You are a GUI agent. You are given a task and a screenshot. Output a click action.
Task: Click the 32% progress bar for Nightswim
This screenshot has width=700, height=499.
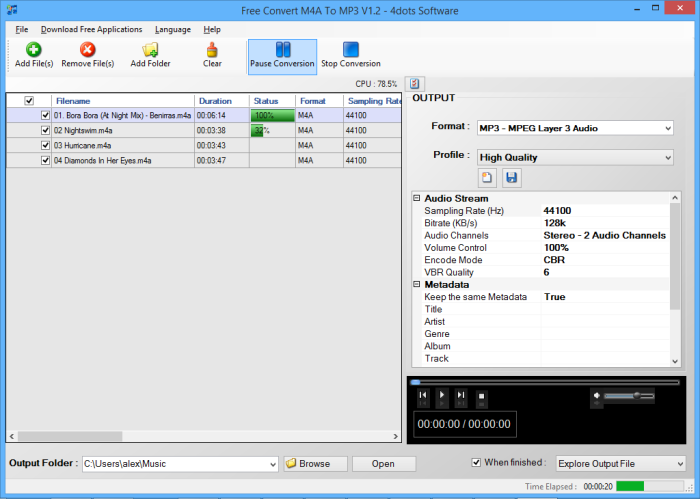[272, 130]
